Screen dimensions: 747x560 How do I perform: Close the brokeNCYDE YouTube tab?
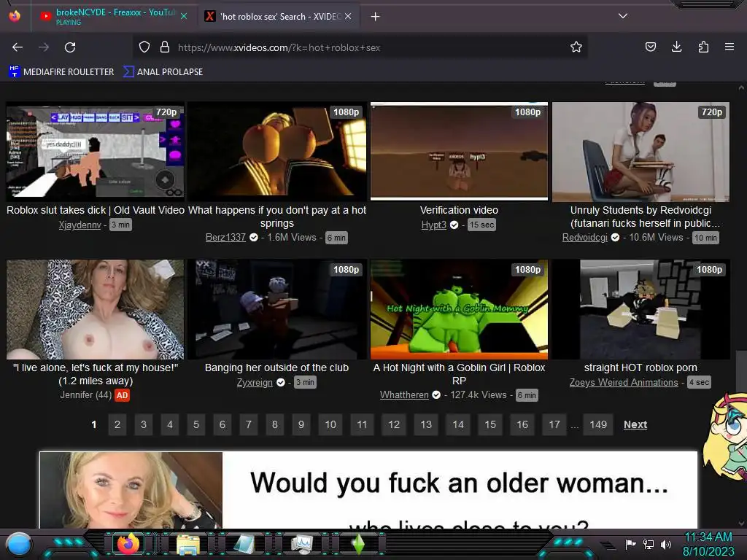point(184,16)
